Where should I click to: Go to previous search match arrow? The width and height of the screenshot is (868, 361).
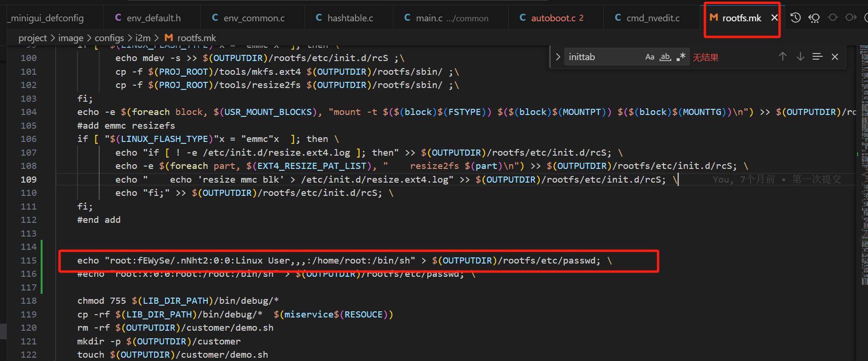[782, 57]
